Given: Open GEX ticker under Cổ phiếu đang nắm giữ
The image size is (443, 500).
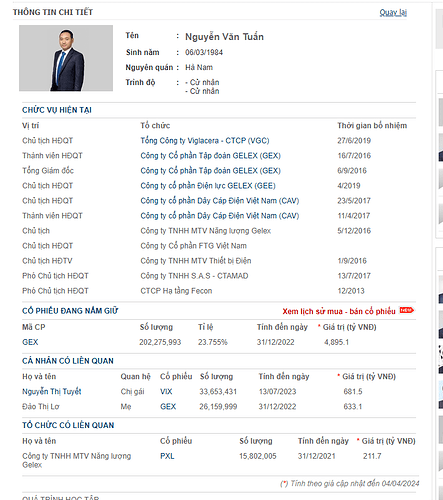Looking at the screenshot, I should (x=30, y=342).
